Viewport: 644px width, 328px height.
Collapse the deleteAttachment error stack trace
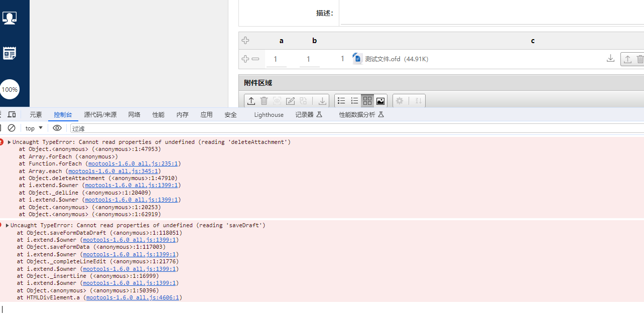click(x=10, y=142)
